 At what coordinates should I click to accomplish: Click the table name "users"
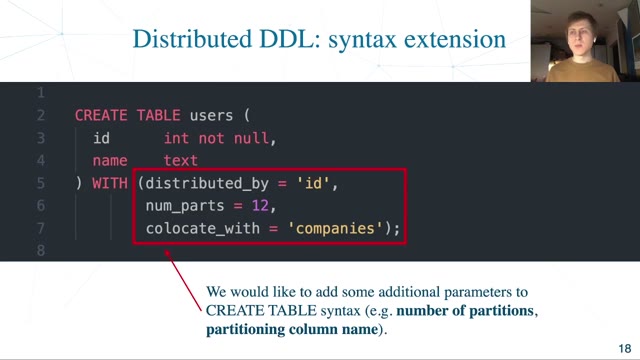pyautogui.click(x=211, y=116)
